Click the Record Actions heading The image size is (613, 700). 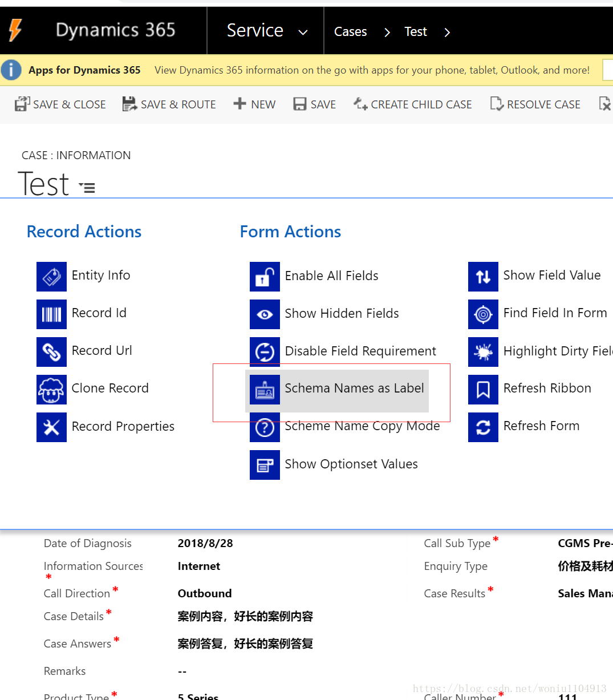84,231
